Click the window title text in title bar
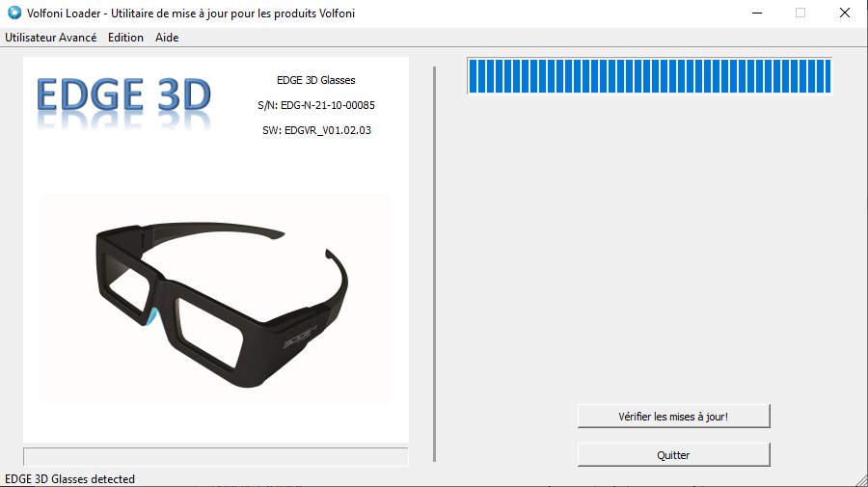Screen dimensions: 868x487 tap(190, 13)
